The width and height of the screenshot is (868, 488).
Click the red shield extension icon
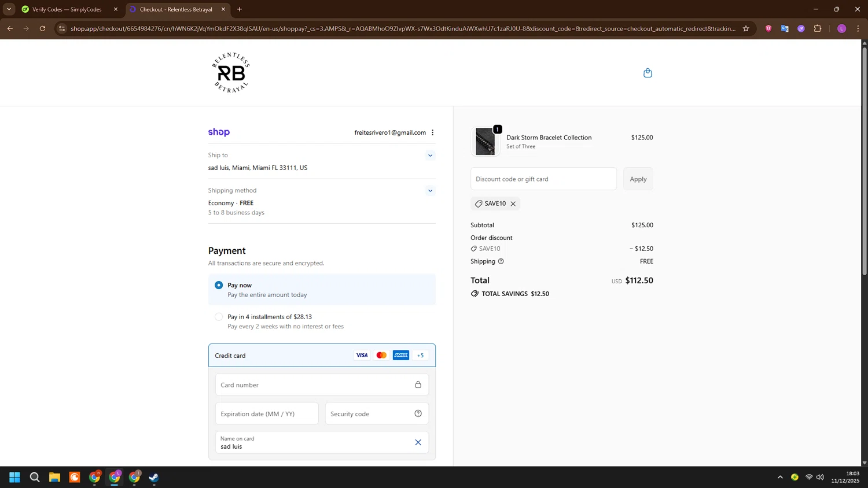pos(768,28)
